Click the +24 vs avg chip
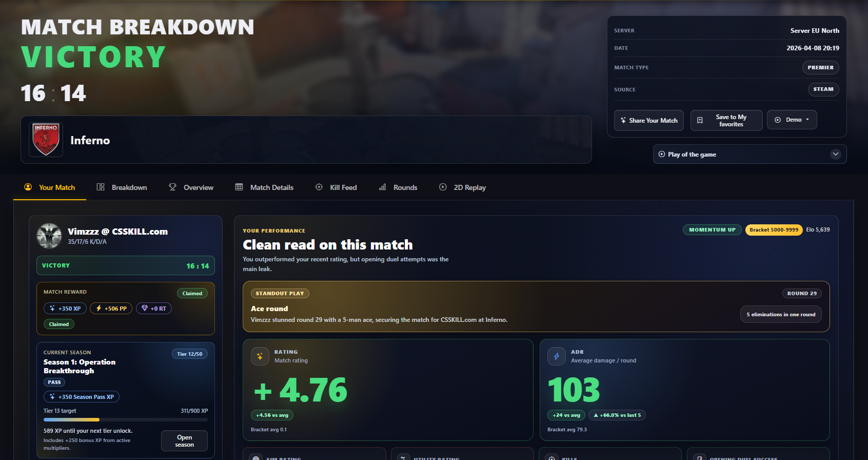Screen dimensions: 868x460 point(566,415)
